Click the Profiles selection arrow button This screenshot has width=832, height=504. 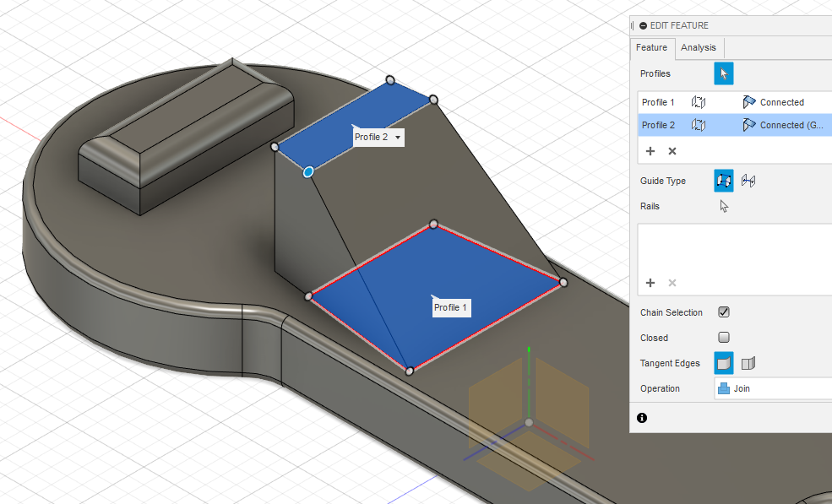click(724, 73)
